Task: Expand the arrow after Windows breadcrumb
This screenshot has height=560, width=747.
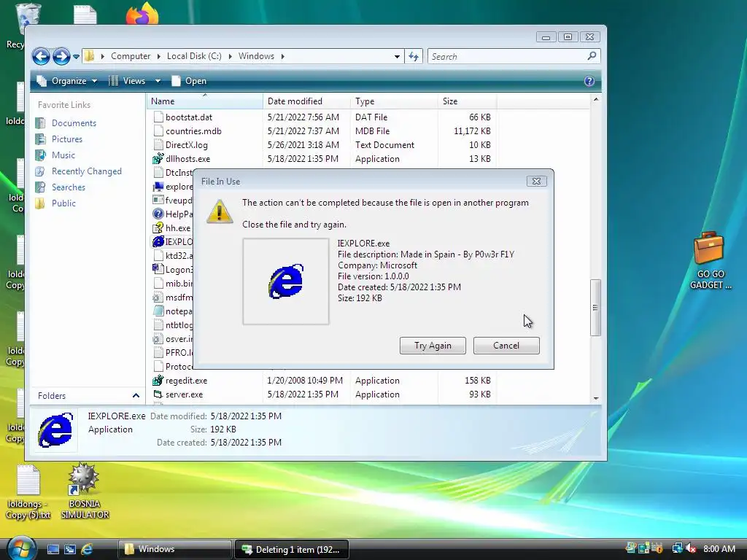Action: pyautogui.click(x=282, y=56)
